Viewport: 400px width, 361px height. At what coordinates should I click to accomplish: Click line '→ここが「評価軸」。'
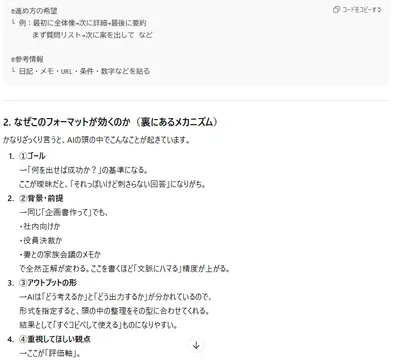pos(50,353)
